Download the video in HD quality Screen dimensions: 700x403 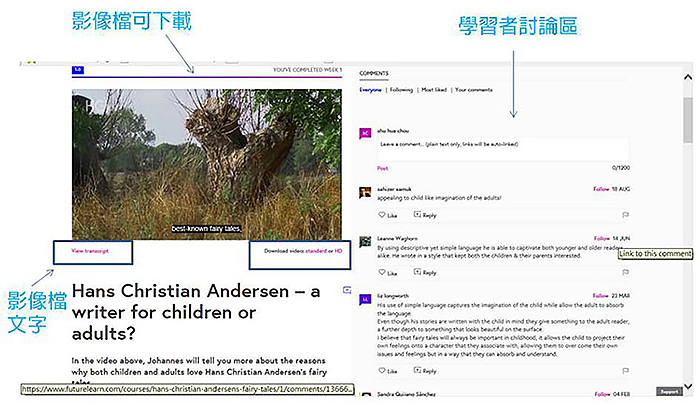(x=338, y=251)
